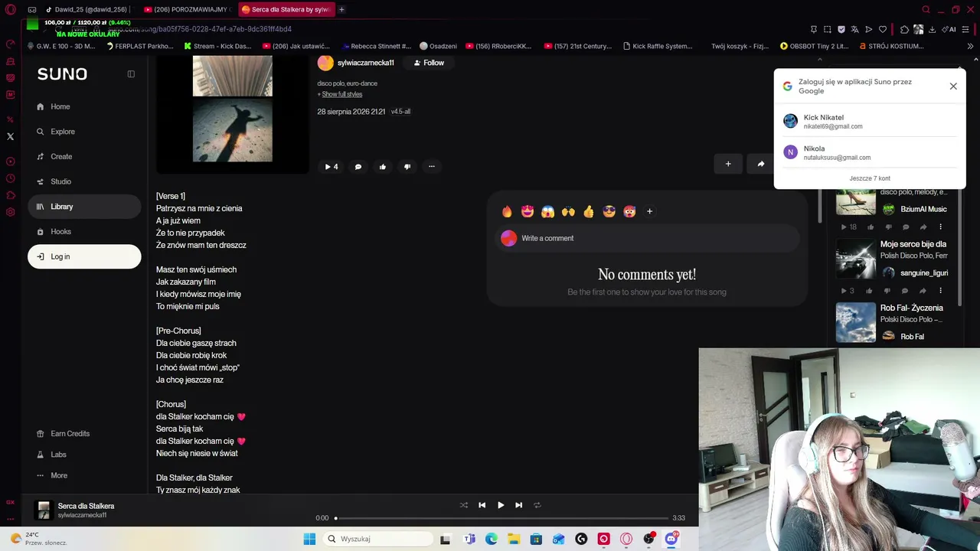Follow sylwiaczarnecka11
980x551 pixels.
pyautogui.click(x=429, y=63)
